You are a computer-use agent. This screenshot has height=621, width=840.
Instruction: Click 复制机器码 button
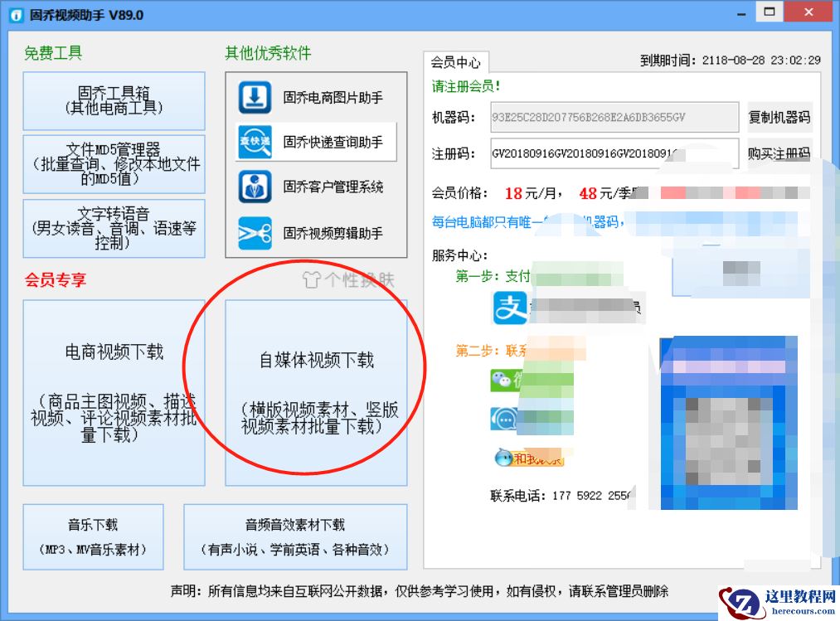tap(779, 117)
